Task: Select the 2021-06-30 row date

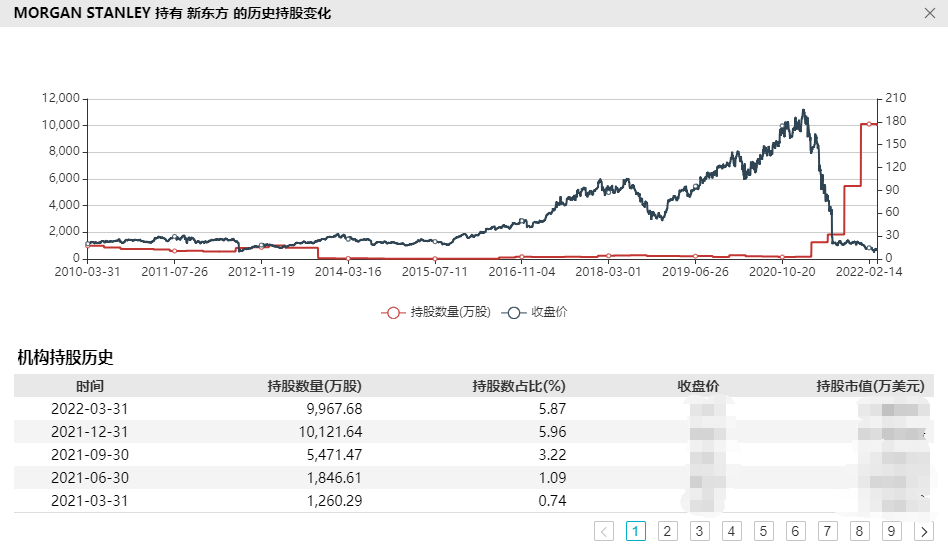Action: click(x=90, y=478)
